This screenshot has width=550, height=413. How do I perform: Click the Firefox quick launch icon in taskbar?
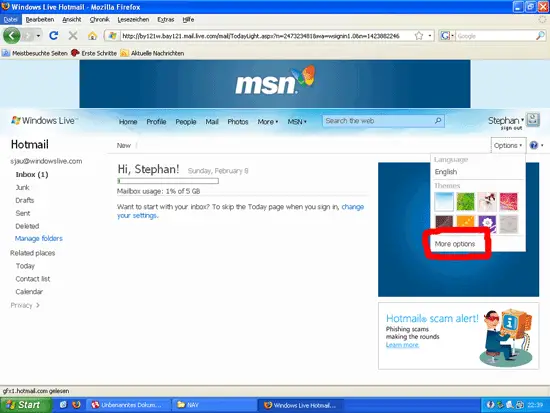point(76,405)
